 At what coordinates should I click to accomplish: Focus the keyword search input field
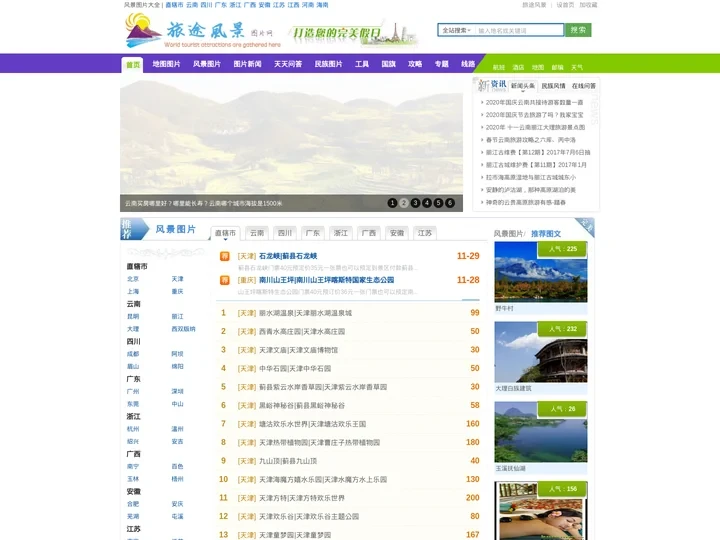coord(519,30)
